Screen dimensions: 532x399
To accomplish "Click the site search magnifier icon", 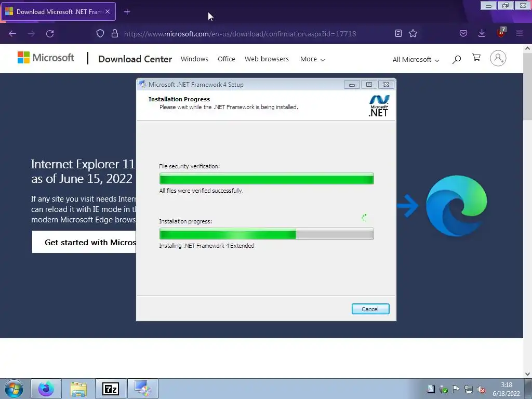I will [x=457, y=59].
